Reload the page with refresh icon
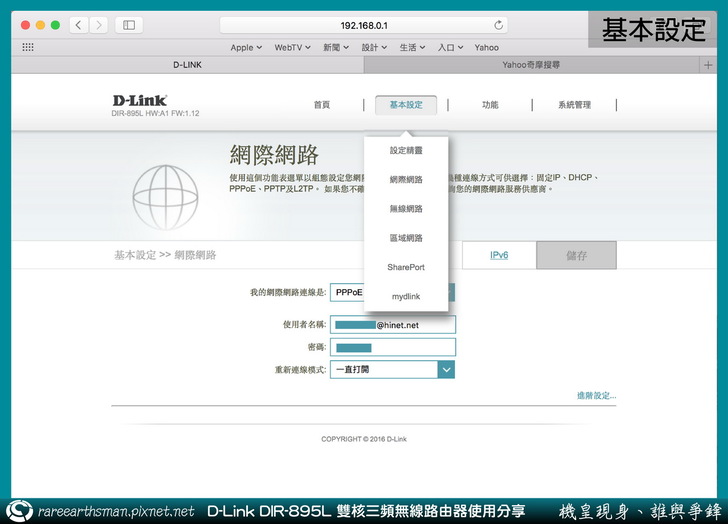This screenshot has width=728, height=524. [499, 25]
